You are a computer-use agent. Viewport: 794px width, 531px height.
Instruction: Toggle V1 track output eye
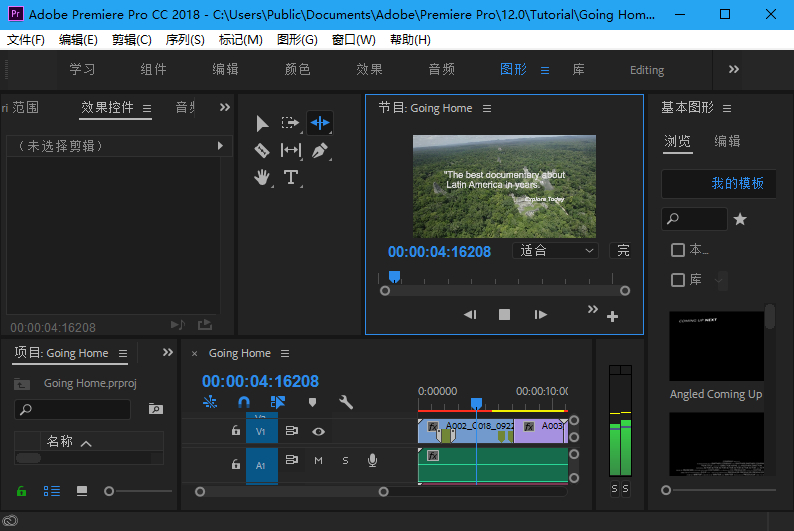click(x=318, y=431)
